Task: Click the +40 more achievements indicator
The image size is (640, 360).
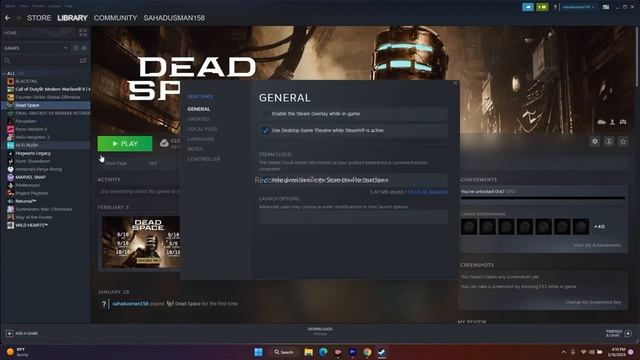Action: (599, 227)
